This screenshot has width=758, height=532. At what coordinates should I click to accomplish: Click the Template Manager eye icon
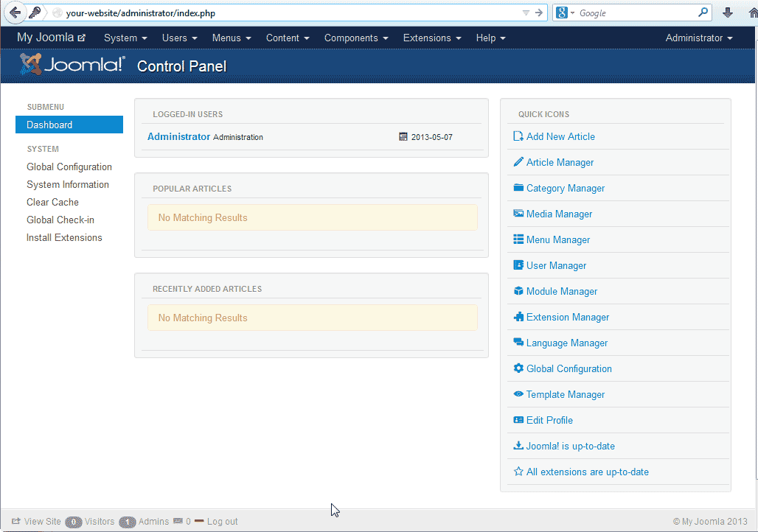tap(518, 394)
